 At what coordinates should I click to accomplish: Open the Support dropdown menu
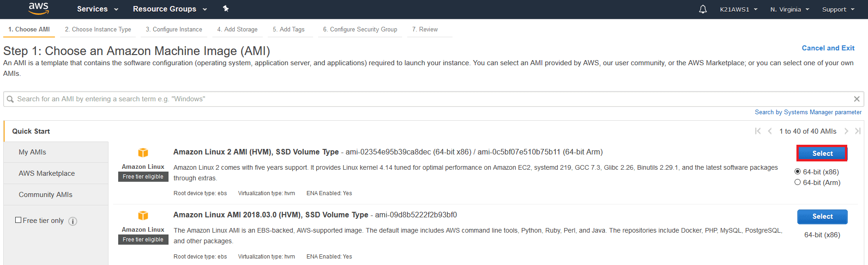tap(838, 9)
